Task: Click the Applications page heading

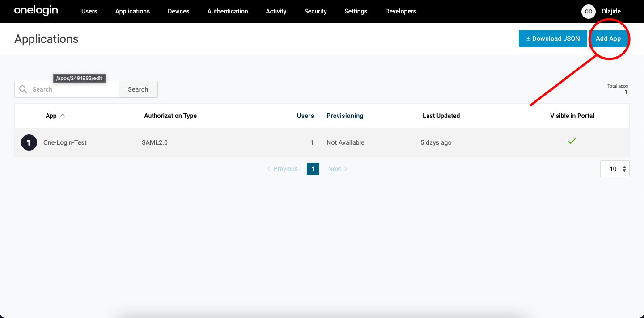Action: (x=47, y=39)
